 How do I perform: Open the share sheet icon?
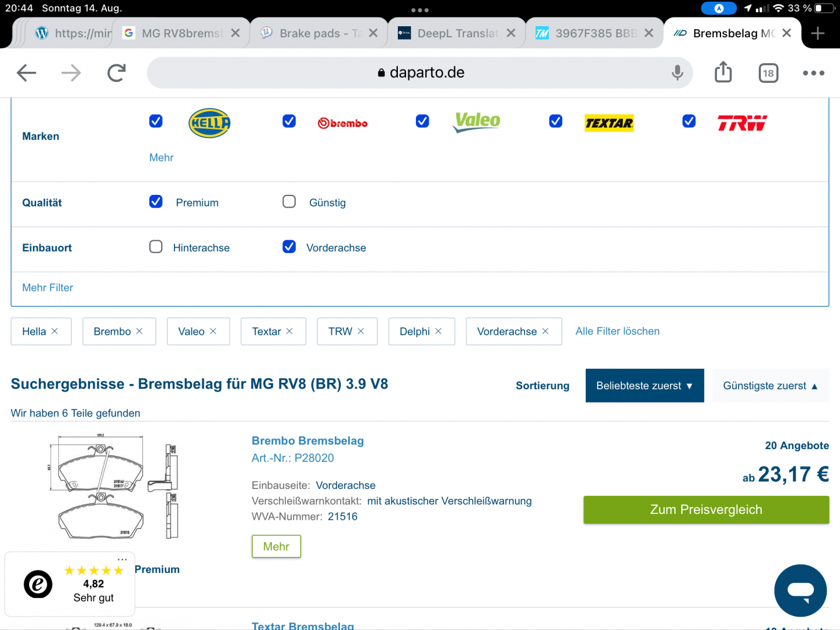723,72
